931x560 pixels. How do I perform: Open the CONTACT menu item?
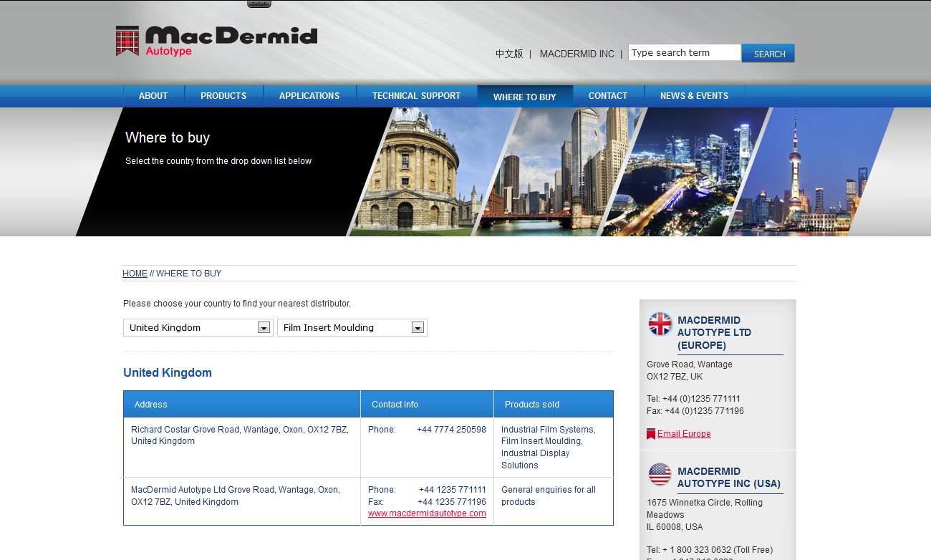point(608,96)
